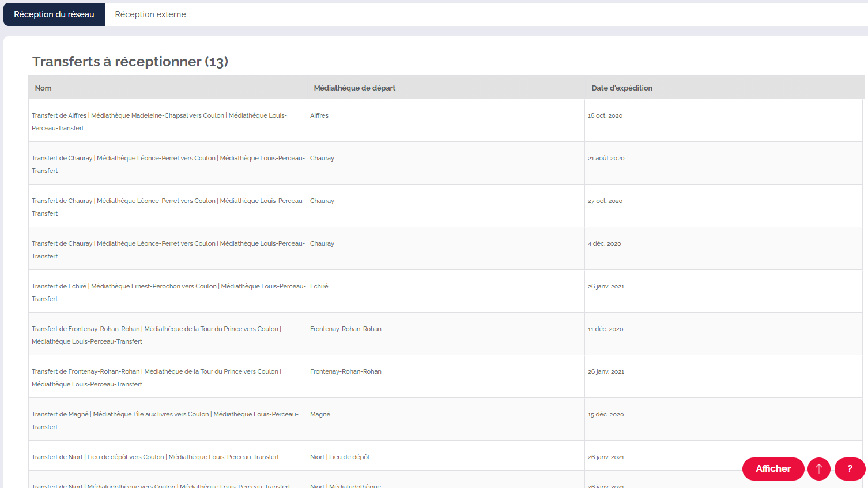Open Frontenay-Rohan-Rohan transfer dated 26 janv. 2021
Screen dimensions: 868x488
pos(156,378)
